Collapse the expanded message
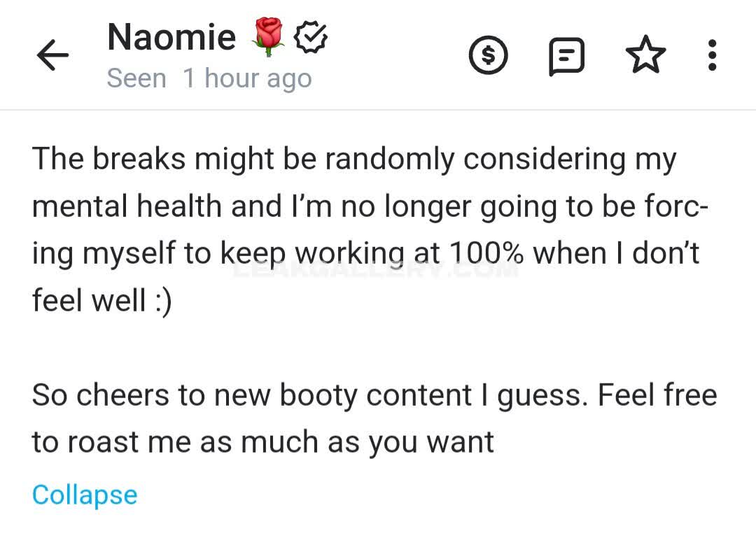The height and width of the screenshot is (538, 756). [x=85, y=495]
